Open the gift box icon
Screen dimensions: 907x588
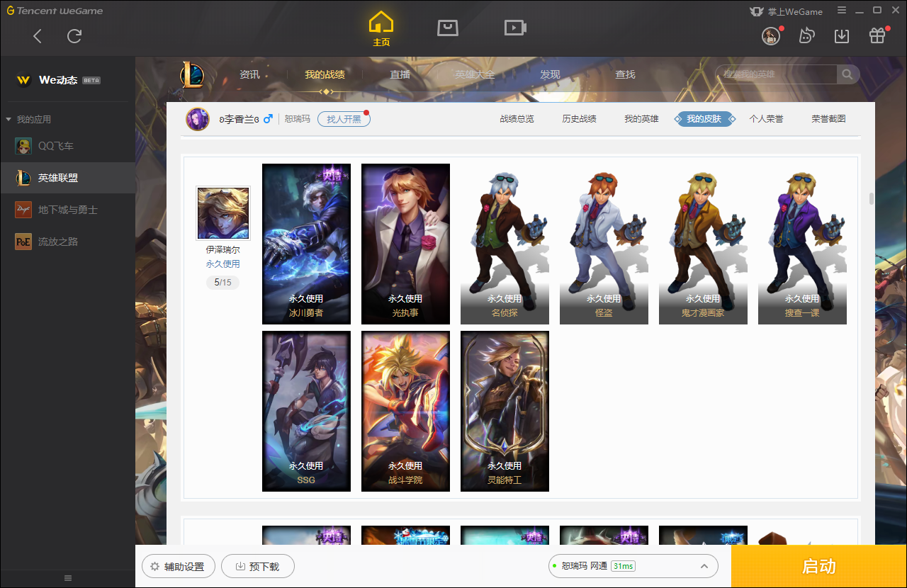[877, 36]
